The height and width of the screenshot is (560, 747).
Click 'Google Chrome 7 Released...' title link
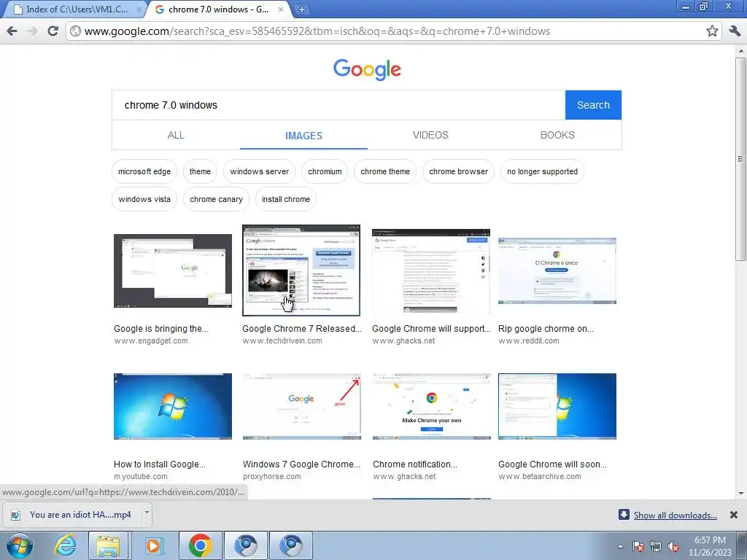(x=301, y=329)
